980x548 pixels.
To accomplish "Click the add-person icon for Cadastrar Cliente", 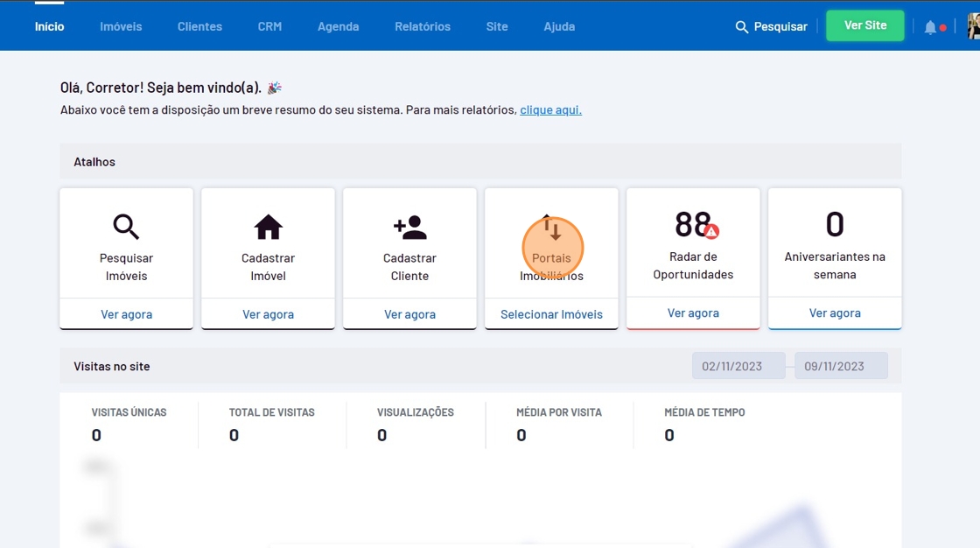I will 409,227.
